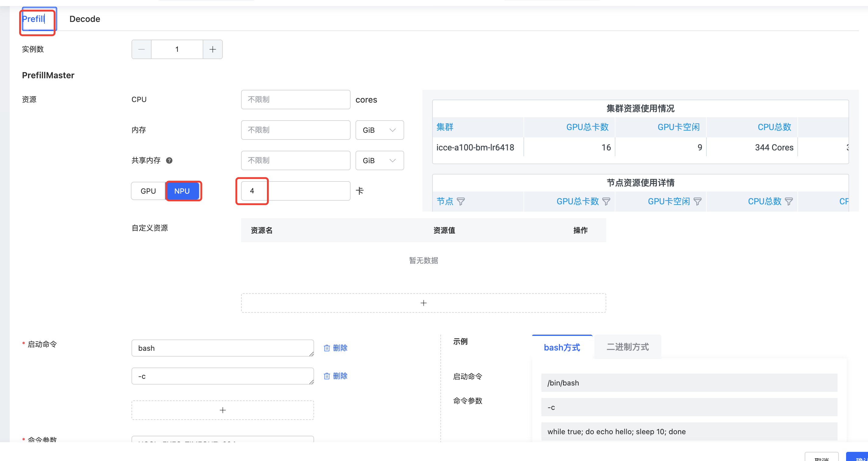Increase instance count with plus stepper
Viewport: 868px width, 461px height.
coord(213,49)
